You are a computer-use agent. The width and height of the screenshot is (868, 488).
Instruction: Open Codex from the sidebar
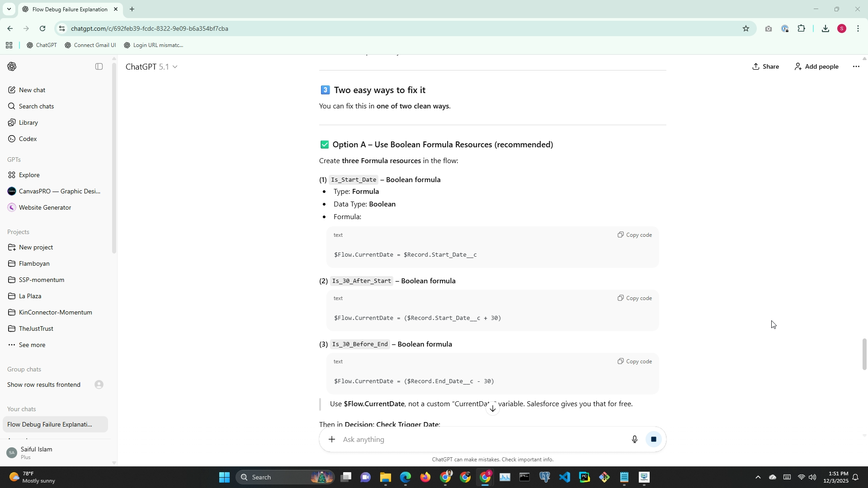tap(28, 139)
